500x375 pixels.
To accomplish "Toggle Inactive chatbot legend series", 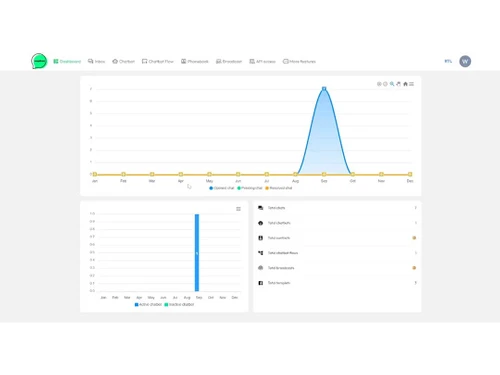I will pos(179,305).
